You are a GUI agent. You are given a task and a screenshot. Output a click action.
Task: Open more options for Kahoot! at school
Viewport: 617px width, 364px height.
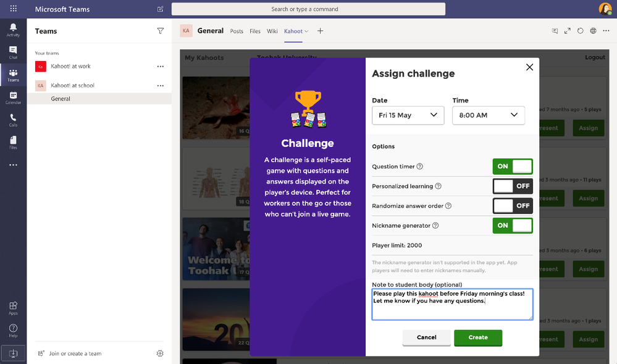tap(160, 85)
